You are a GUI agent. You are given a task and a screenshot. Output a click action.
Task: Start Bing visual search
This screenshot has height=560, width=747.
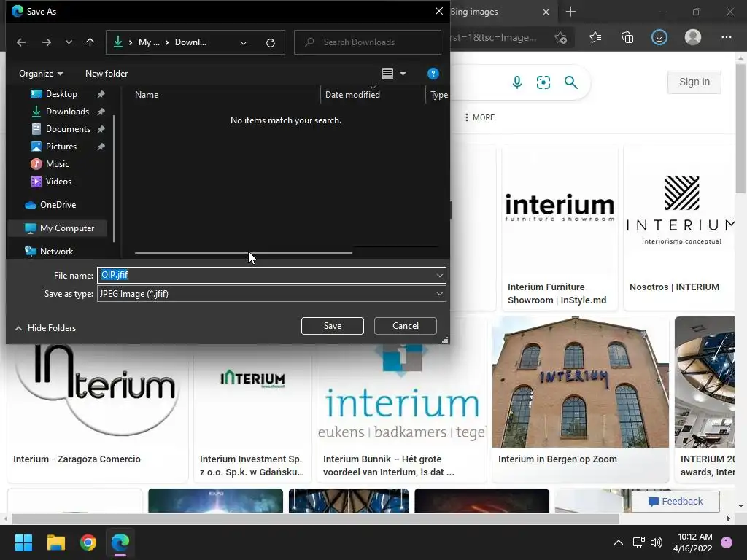[543, 82]
